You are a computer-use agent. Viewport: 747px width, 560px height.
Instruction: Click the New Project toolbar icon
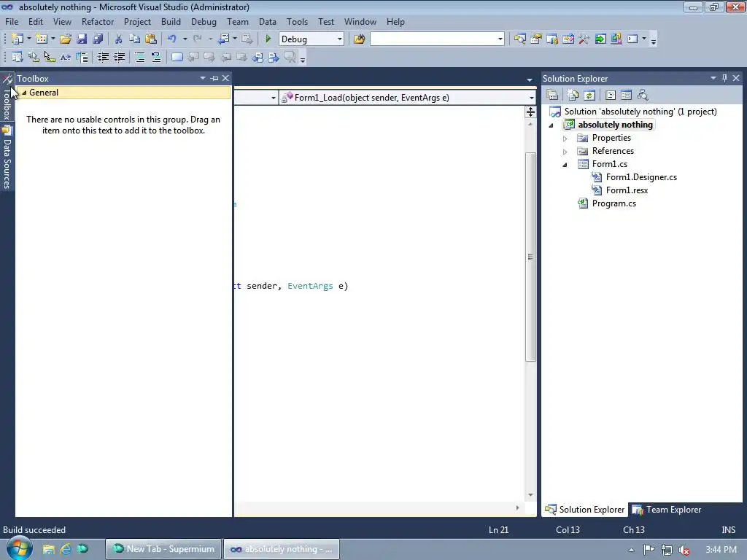[x=18, y=39]
